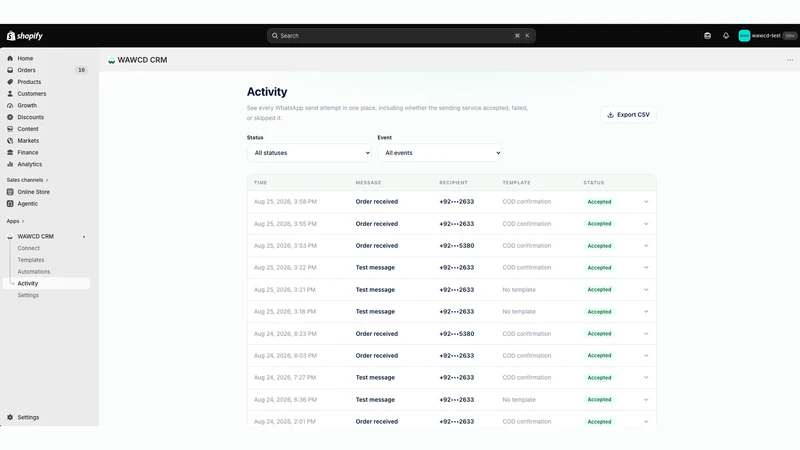Screen dimensions: 800x450
Task: Open the notifications bell
Action: tap(726, 36)
